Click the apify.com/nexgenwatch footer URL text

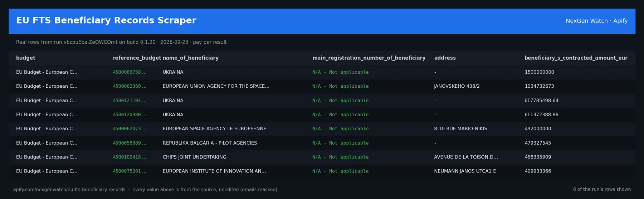69,190
